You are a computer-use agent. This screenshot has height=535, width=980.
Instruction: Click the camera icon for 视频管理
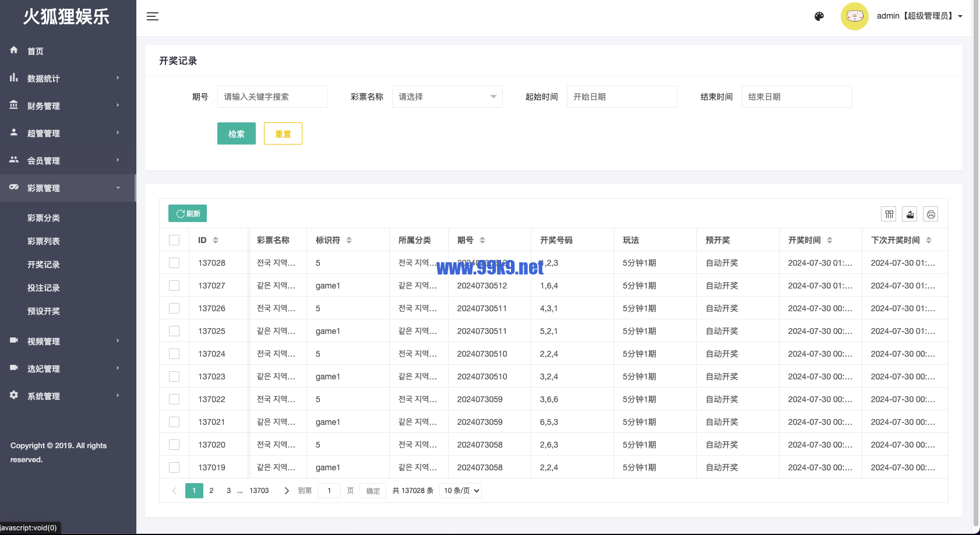pyautogui.click(x=14, y=340)
